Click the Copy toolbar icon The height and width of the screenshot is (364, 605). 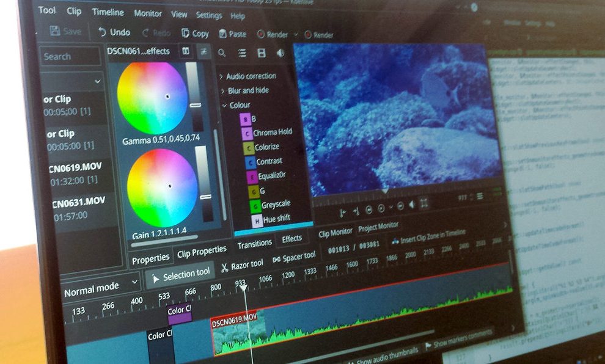195,34
